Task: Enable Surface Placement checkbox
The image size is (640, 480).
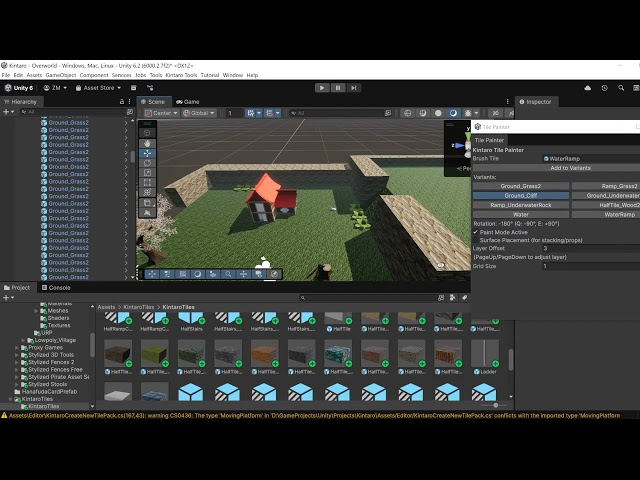Action: click(x=476, y=240)
